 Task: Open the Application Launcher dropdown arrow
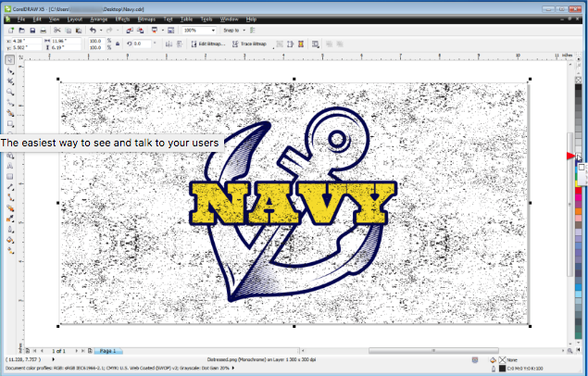point(162,31)
